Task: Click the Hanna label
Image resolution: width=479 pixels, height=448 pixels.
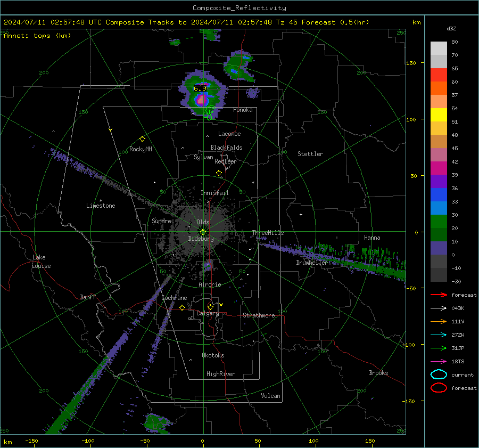Action: 372,238
